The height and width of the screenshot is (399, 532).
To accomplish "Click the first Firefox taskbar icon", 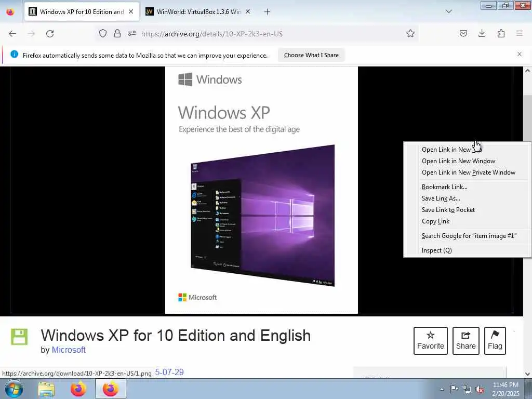I will pos(78,389).
